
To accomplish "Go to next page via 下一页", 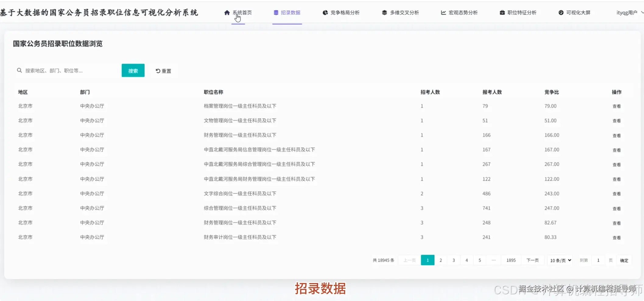I will (533, 260).
